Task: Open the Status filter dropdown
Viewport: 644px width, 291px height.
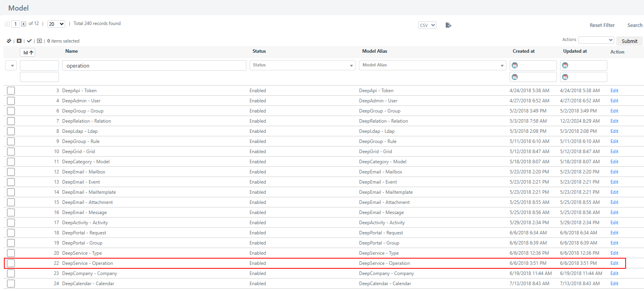Action: [303, 65]
